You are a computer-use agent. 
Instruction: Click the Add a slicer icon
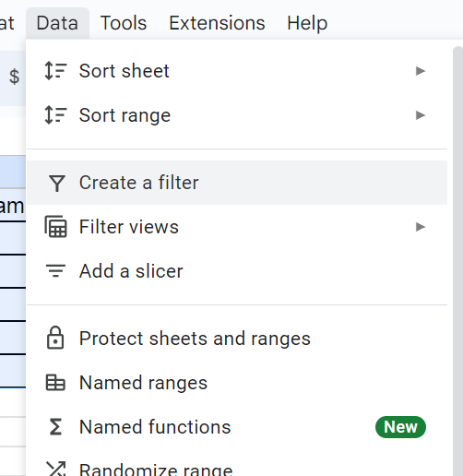point(55,270)
